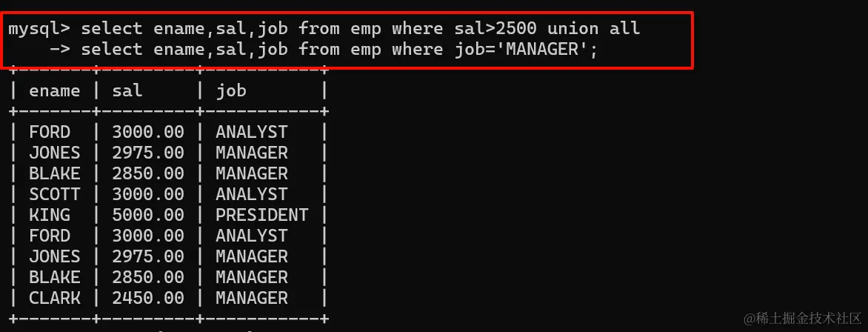Click the -> continuation prompt
Viewport: 868px width, 332px height.
click(60, 50)
